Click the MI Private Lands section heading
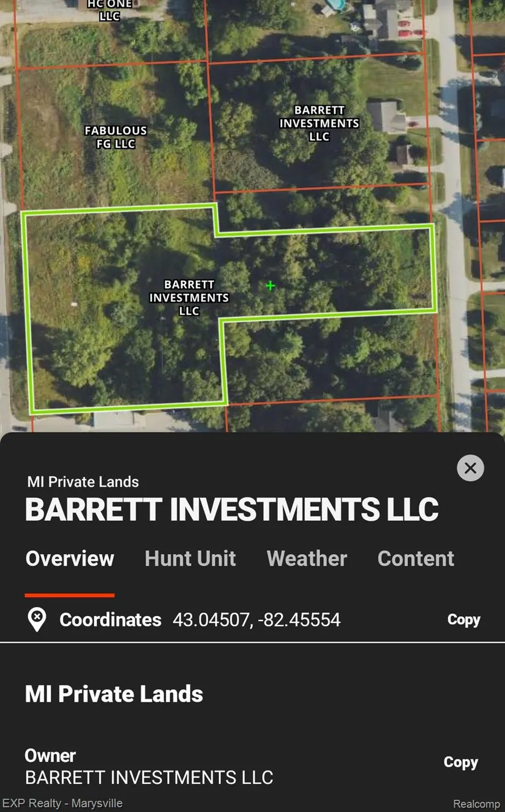The width and height of the screenshot is (505, 812). tap(114, 694)
